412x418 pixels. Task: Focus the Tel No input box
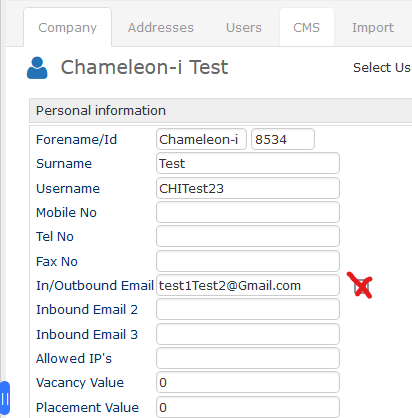(248, 236)
